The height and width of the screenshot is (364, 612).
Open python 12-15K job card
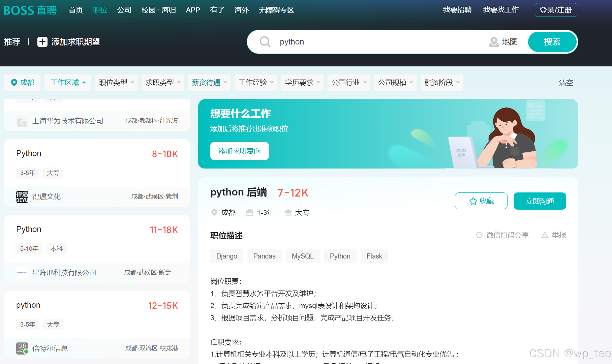pos(97,325)
